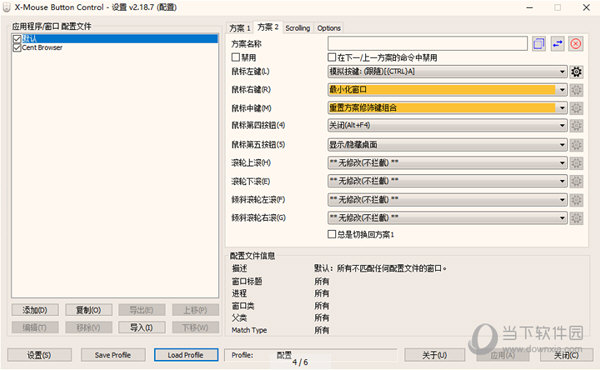This screenshot has height=370, width=600.
Task: Check 总是切换回方案1 option
Action: (332, 234)
